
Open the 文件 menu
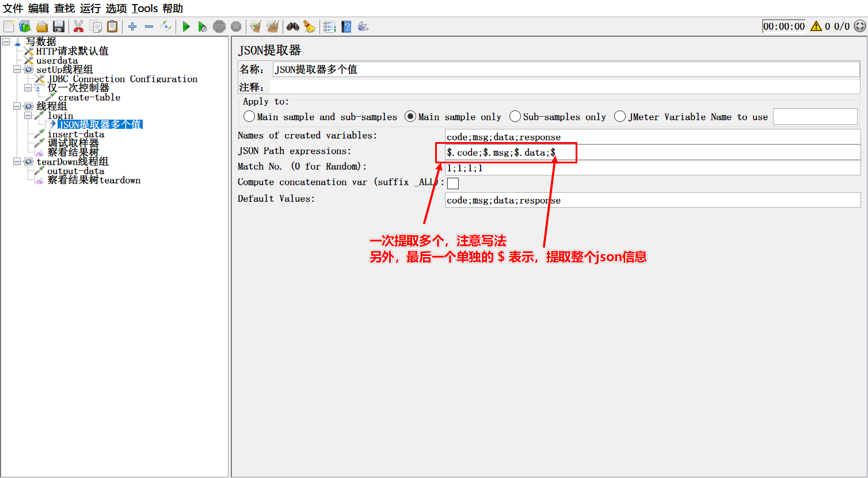point(13,9)
